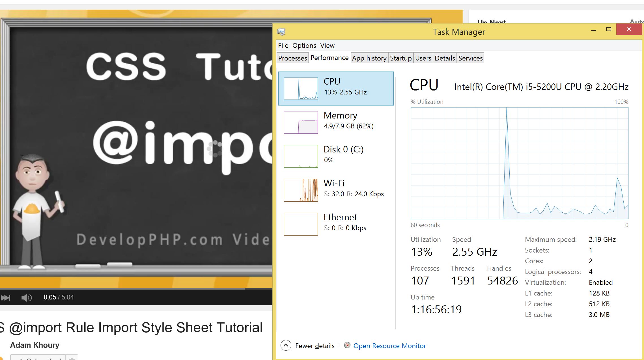Click the Handles count 54826
Image resolution: width=644 pixels, height=360 pixels.
click(502, 281)
